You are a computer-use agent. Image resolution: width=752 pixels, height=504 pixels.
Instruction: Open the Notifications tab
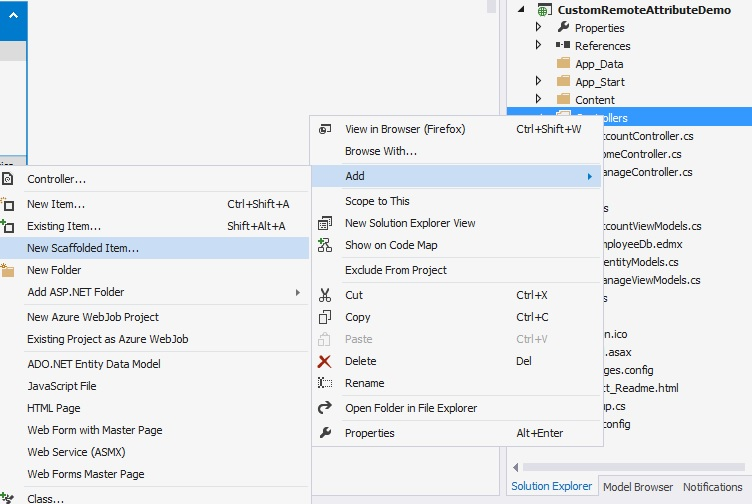pos(712,487)
